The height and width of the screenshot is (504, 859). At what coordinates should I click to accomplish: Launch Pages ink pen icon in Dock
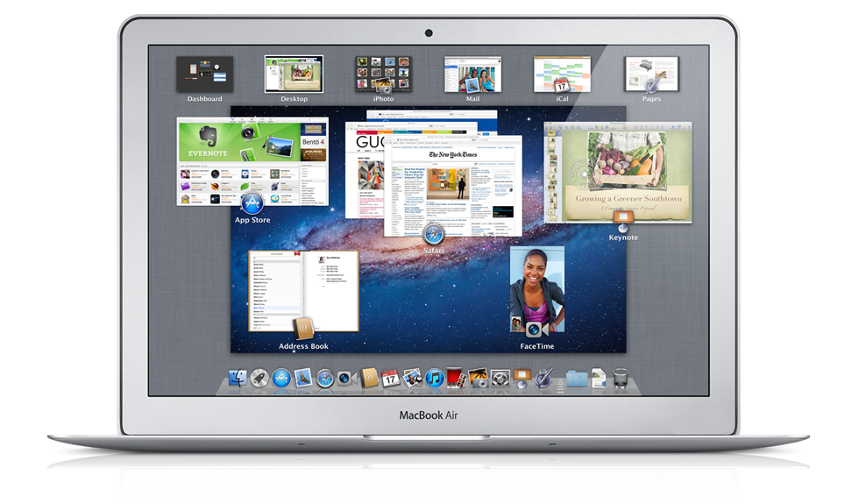(543, 378)
